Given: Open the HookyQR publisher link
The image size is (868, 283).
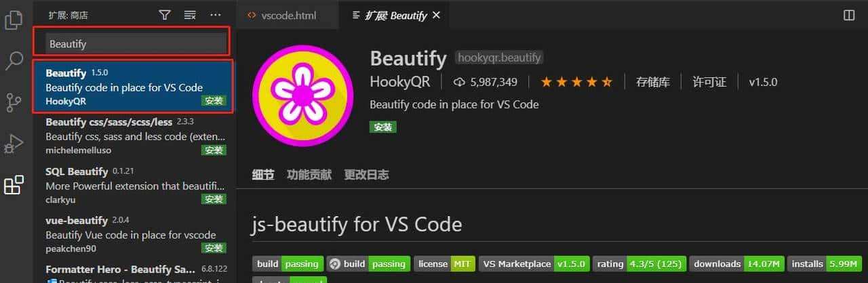Looking at the screenshot, I should pyautogui.click(x=401, y=82).
